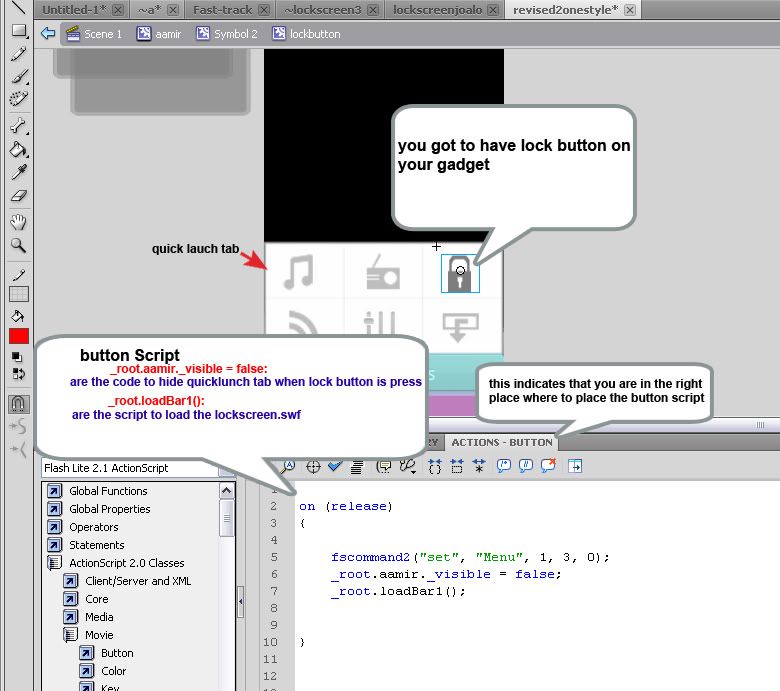Click the collapse arrow on toolbox divider
The width and height of the screenshot is (780, 691).
pyautogui.click(x=241, y=601)
